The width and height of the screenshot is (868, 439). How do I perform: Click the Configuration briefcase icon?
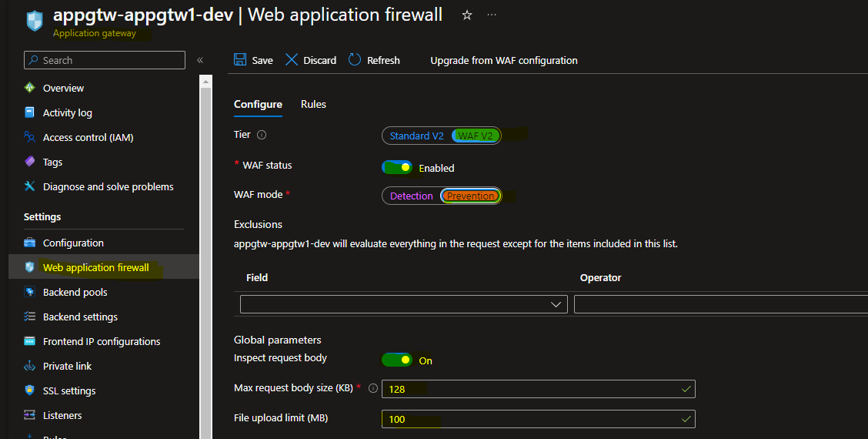[30, 243]
